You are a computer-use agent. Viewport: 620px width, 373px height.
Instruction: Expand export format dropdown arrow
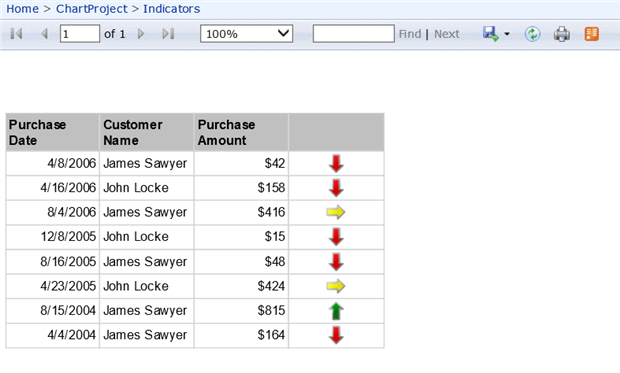507,34
